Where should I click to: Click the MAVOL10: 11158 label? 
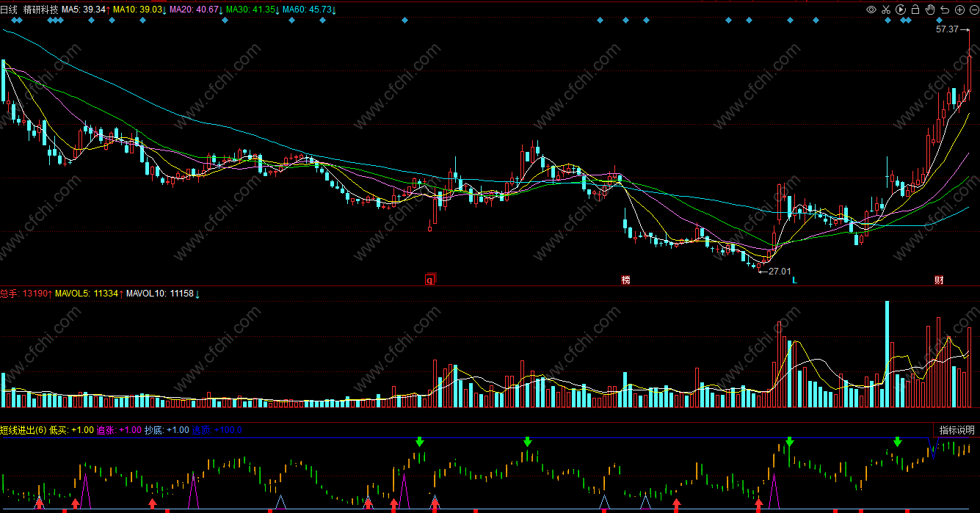point(160,293)
